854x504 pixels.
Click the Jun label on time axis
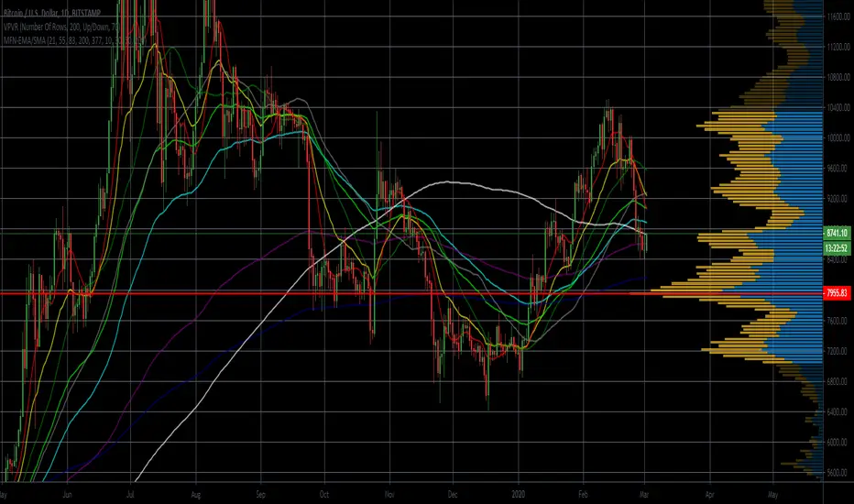coord(68,495)
